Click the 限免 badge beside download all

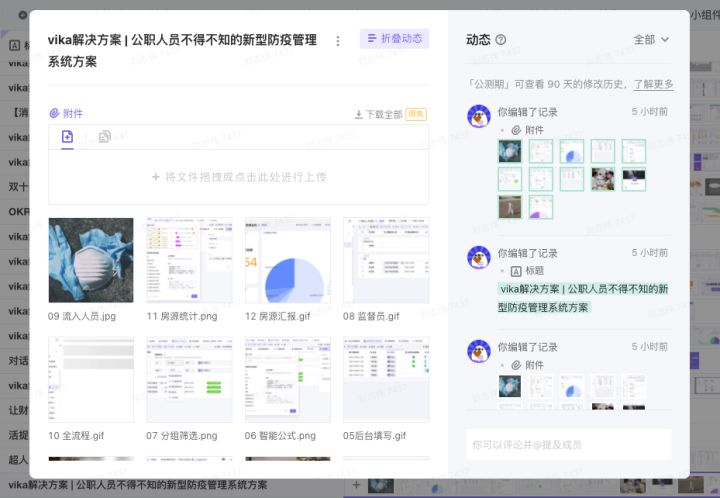pyautogui.click(x=416, y=114)
